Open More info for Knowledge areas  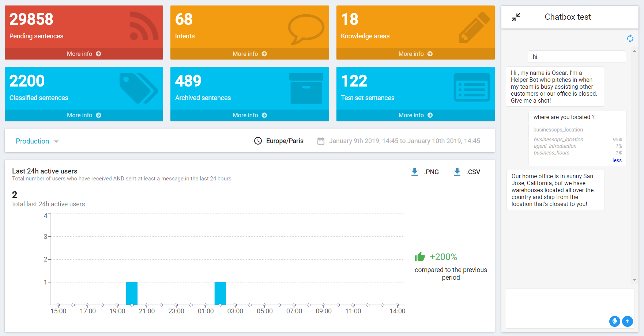coord(415,54)
